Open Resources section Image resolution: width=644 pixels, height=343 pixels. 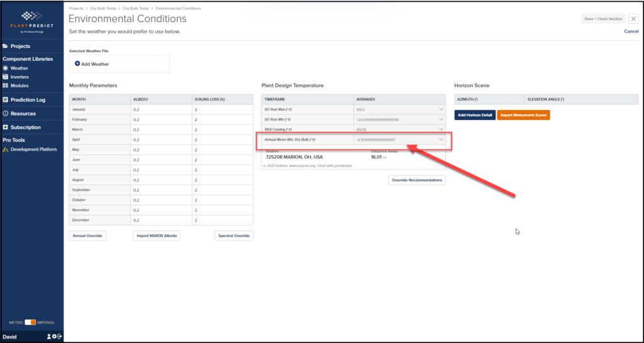pyautogui.click(x=23, y=113)
